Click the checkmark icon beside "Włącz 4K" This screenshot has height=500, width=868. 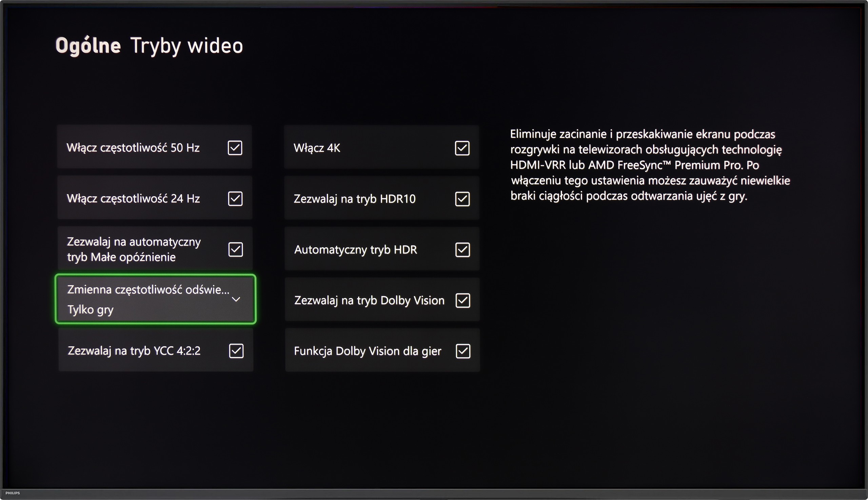(463, 148)
